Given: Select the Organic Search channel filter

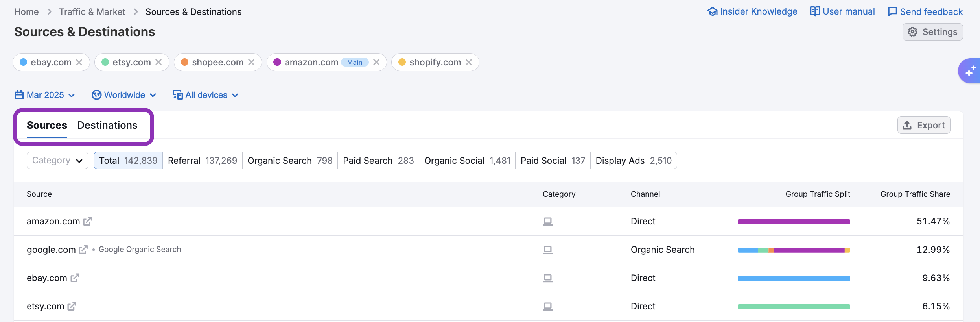Looking at the screenshot, I should (x=290, y=161).
